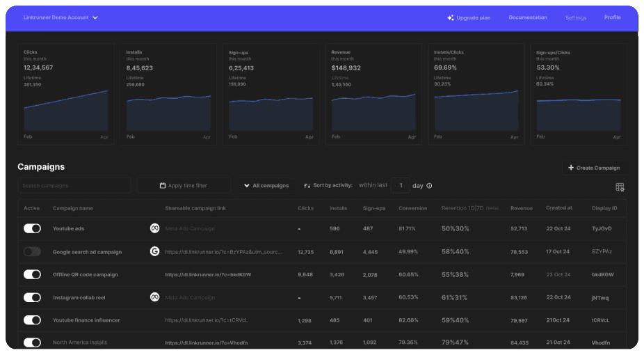The image size is (644, 355).
Task: Open Settings in the top bar
Action: 575,17
